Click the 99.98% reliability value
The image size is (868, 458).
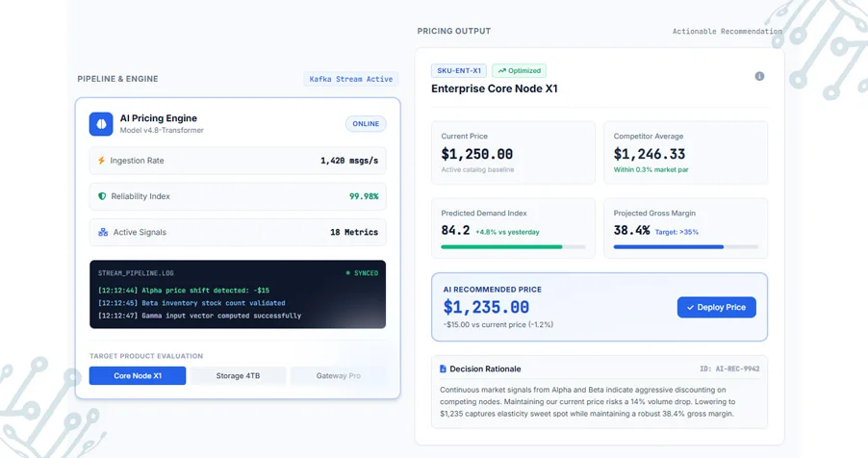[364, 196]
